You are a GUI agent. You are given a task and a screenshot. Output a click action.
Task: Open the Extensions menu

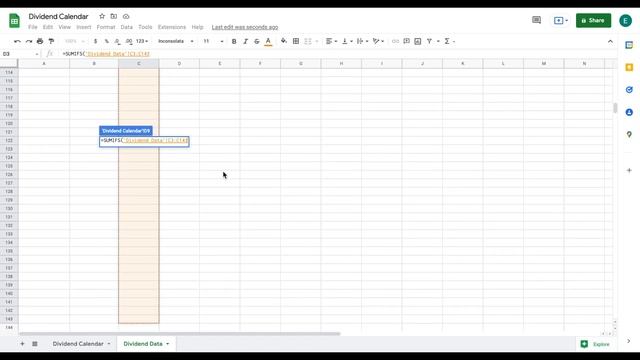pyautogui.click(x=172, y=27)
